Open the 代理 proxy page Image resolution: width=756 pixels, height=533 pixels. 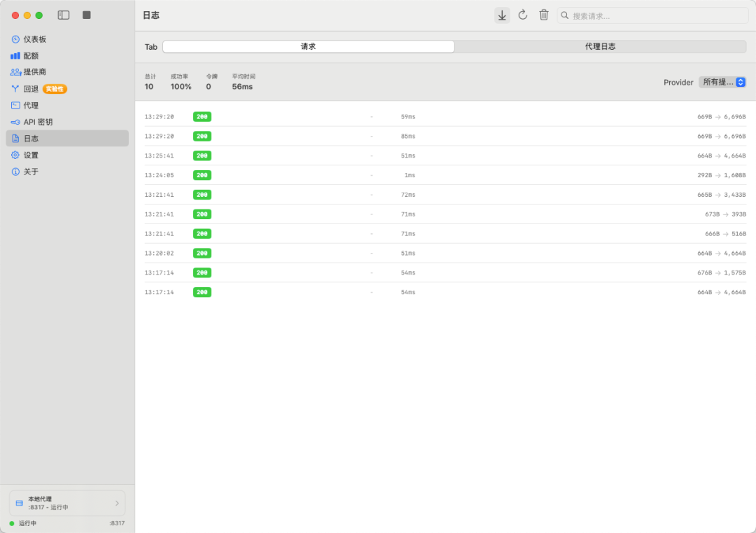pyautogui.click(x=31, y=106)
